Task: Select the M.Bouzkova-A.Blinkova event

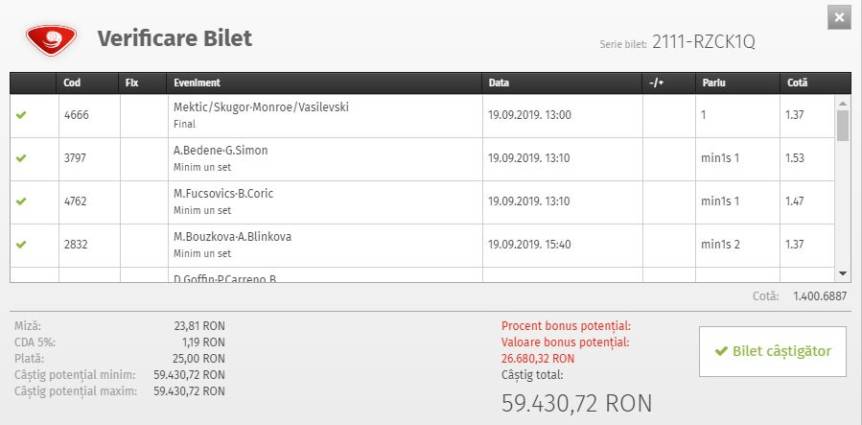Action: (x=229, y=237)
